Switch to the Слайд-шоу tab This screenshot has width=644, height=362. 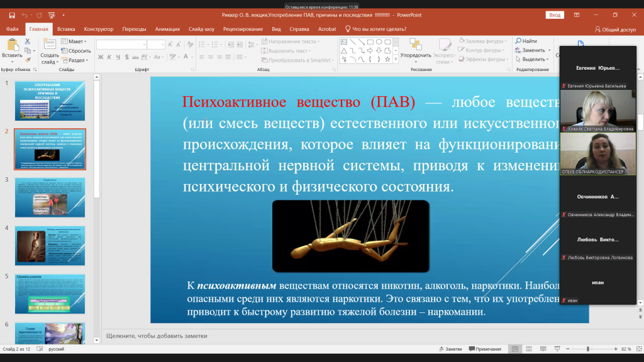[201, 29]
